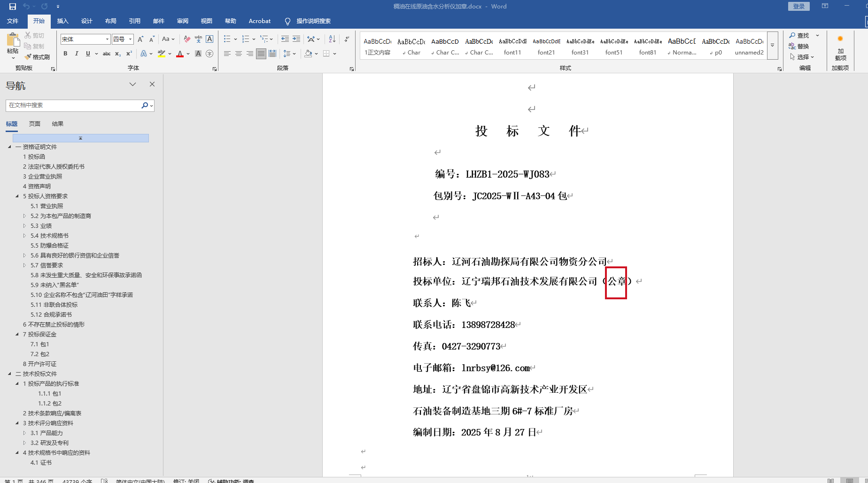
Task: Click the bullet list icon
Action: coord(227,39)
